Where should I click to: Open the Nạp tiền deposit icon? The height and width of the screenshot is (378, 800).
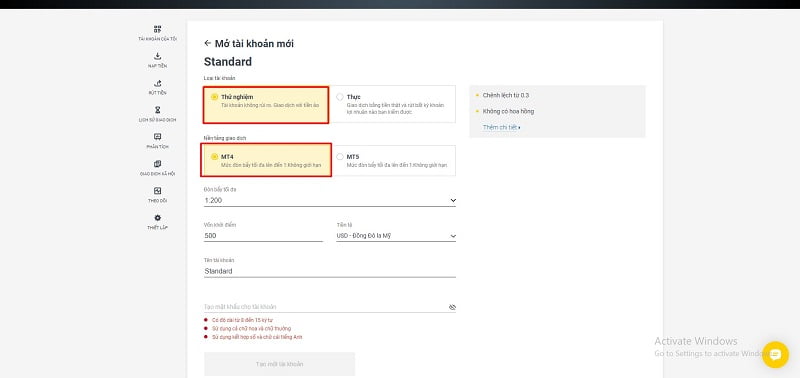coord(157,56)
